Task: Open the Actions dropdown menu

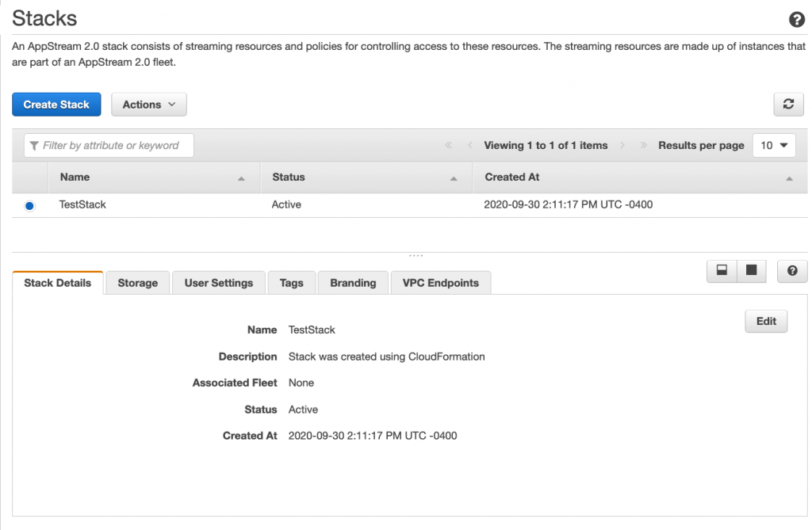Action: (148, 104)
